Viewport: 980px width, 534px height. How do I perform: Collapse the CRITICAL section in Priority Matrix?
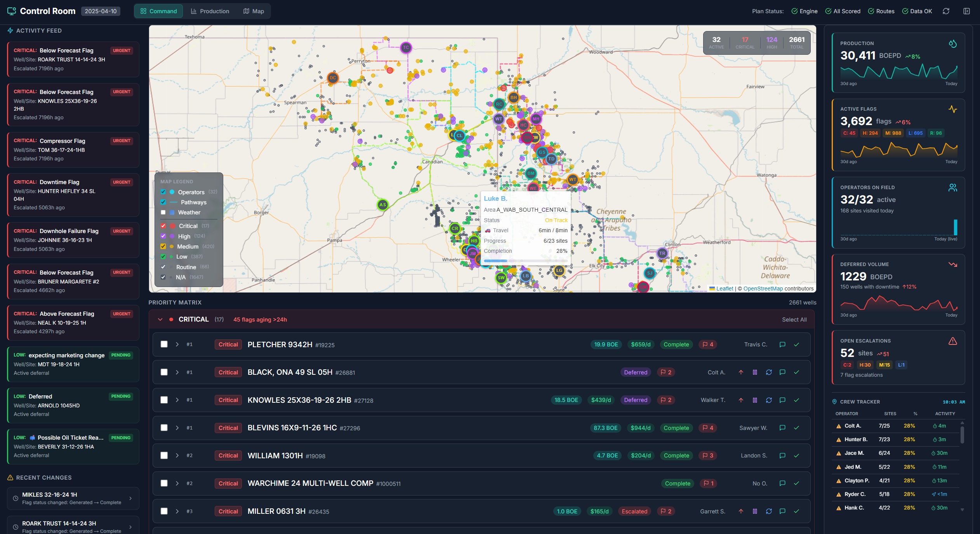pyautogui.click(x=160, y=319)
